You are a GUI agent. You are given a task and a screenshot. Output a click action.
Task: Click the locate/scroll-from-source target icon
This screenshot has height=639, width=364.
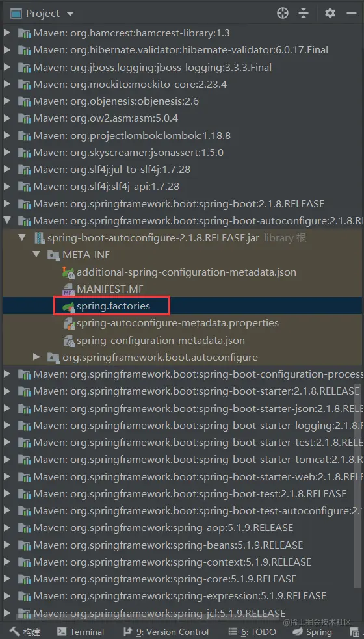click(x=283, y=14)
